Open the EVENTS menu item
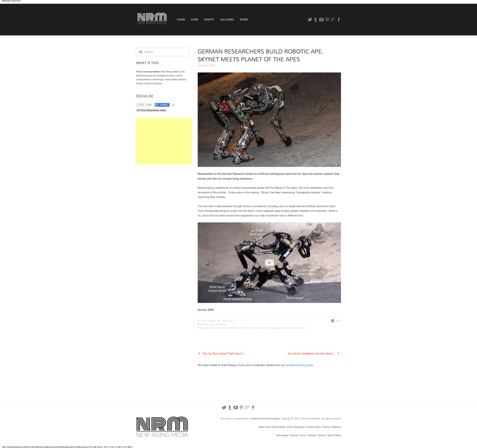The image size is (477, 448). (209, 19)
